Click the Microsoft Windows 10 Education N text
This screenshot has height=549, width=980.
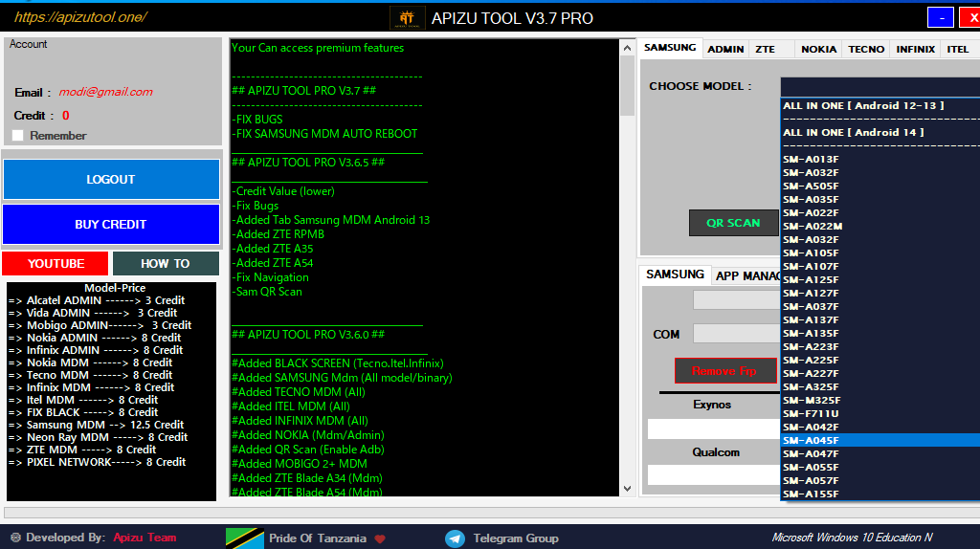(852, 538)
